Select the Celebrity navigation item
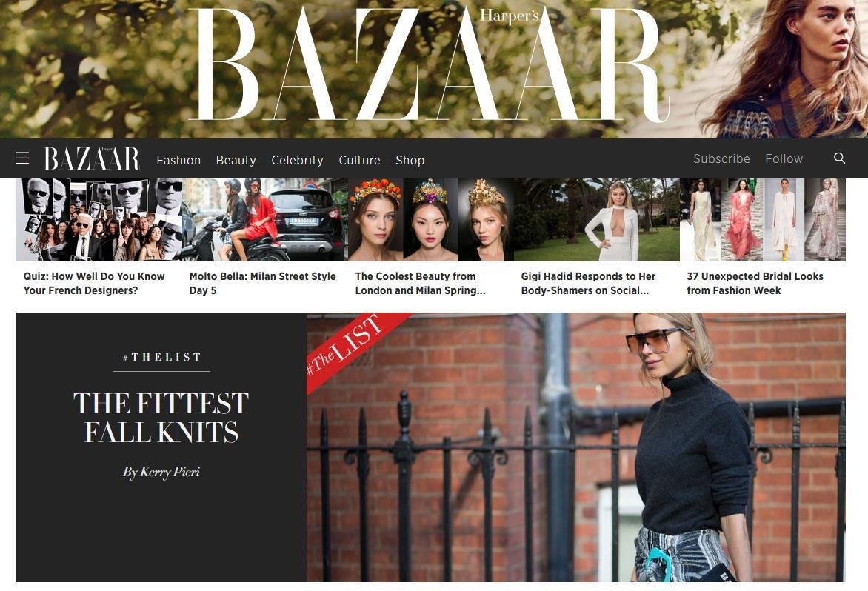This screenshot has height=591, width=868. 297,160
